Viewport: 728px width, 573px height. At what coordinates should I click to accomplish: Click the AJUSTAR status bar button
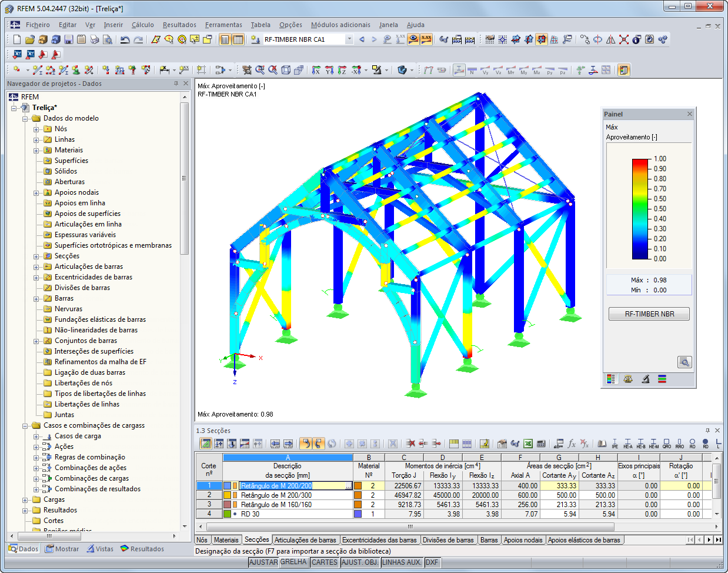(x=263, y=562)
